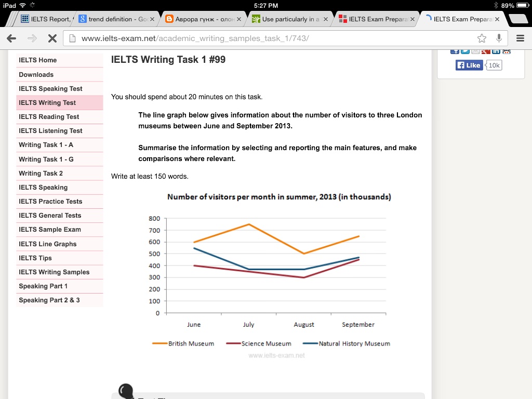The height and width of the screenshot is (399, 532).
Task: Go to IELTS Sample Exam
Action: pos(59,230)
